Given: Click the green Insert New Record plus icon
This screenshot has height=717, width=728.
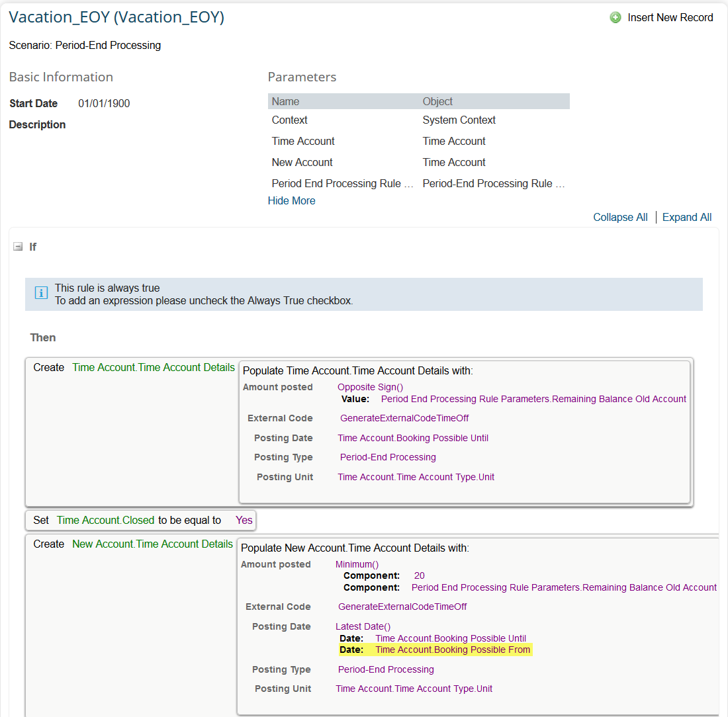Looking at the screenshot, I should [x=615, y=18].
